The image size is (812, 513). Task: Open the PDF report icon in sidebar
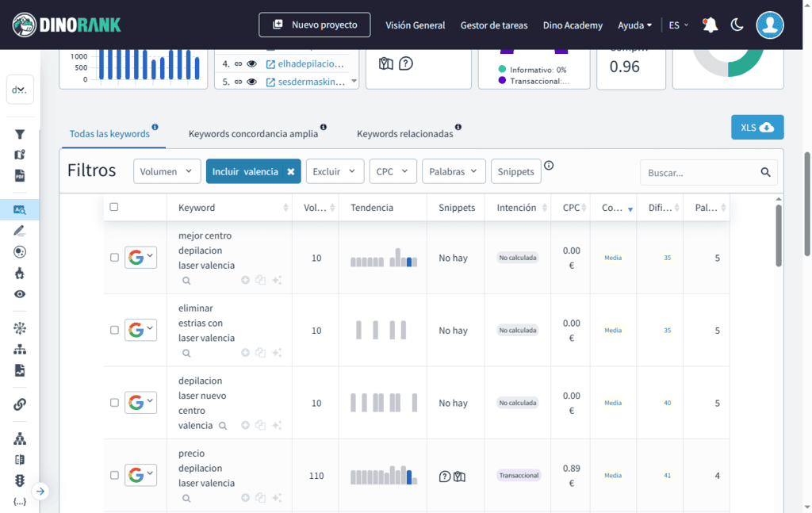(20, 175)
